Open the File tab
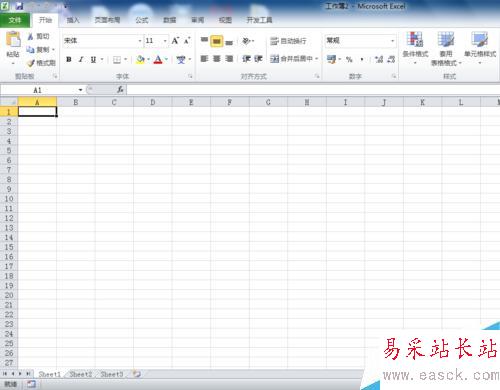 click(x=15, y=20)
